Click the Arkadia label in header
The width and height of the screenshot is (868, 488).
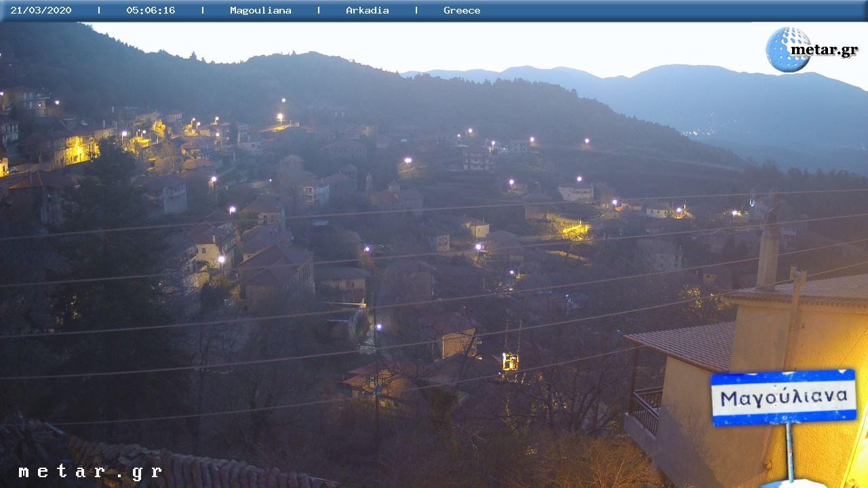pyautogui.click(x=368, y=10)
